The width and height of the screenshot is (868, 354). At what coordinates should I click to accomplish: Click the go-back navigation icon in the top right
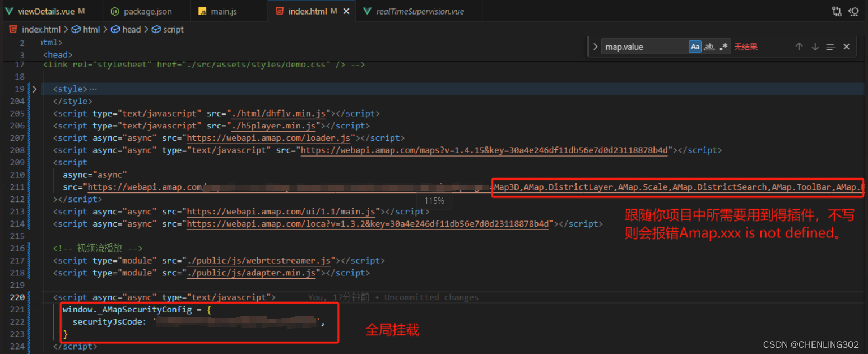tap(854, 11)
